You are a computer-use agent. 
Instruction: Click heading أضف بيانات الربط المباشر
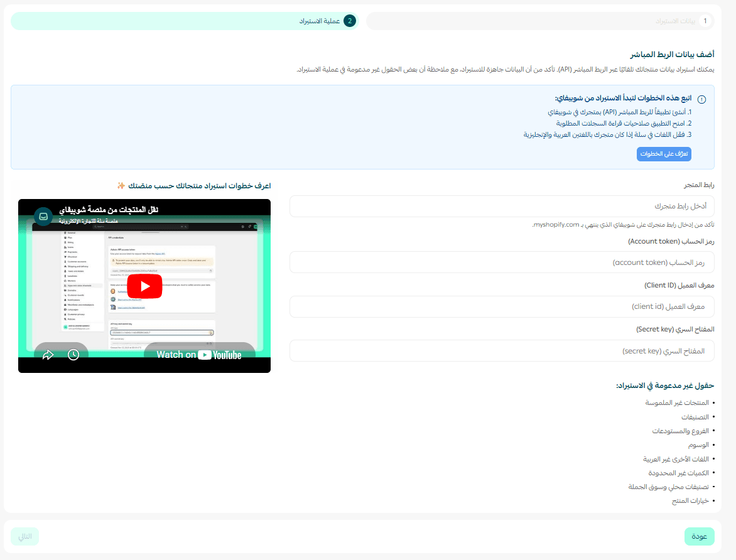672,55
